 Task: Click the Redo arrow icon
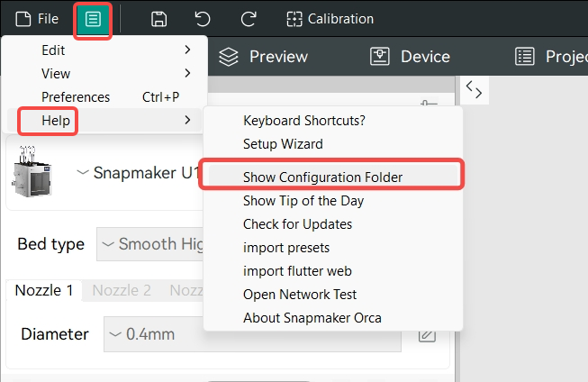point(249,19)
